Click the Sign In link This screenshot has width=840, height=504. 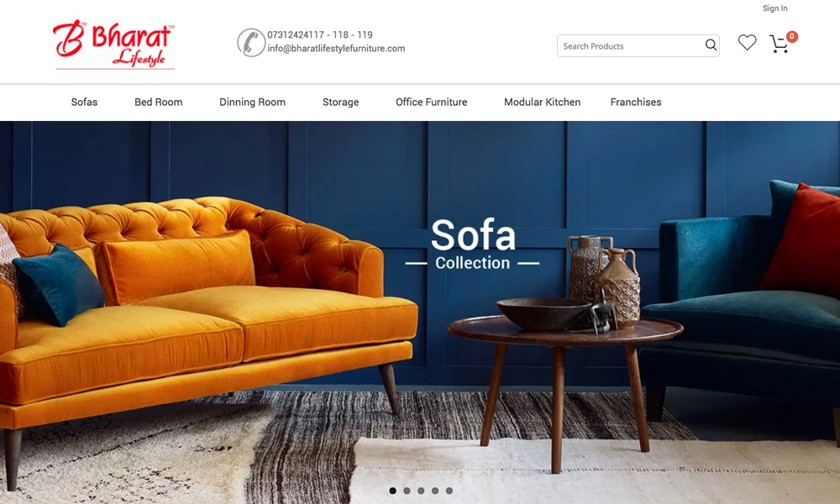click(775, 8)
